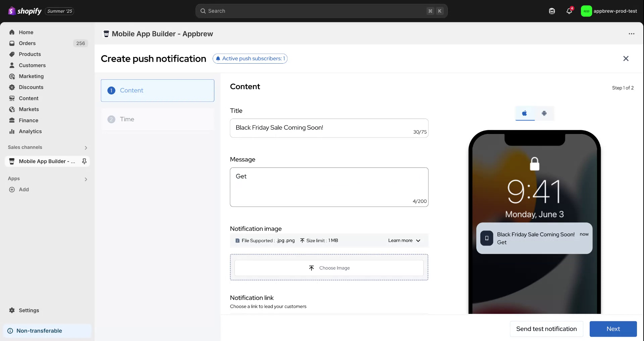Switch preview to Android icon
The height and width of the screenshot is (341, 644).
[544, 113]
